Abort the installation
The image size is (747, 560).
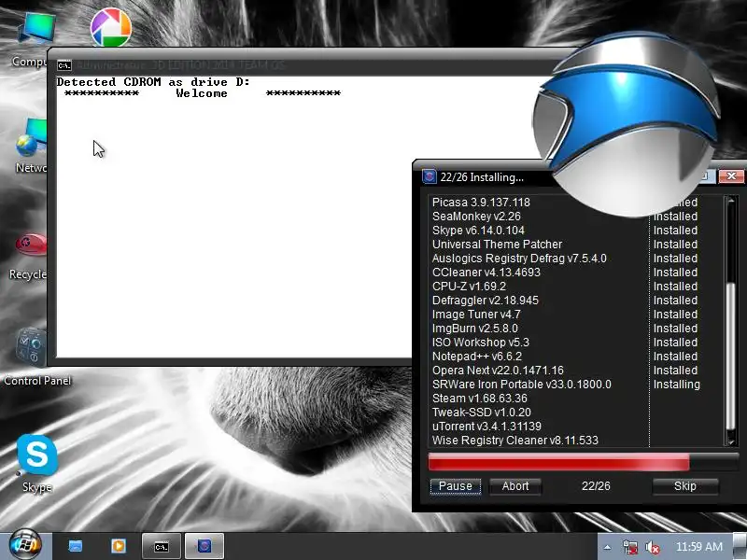pyautogui.click(x=515, y=486)
